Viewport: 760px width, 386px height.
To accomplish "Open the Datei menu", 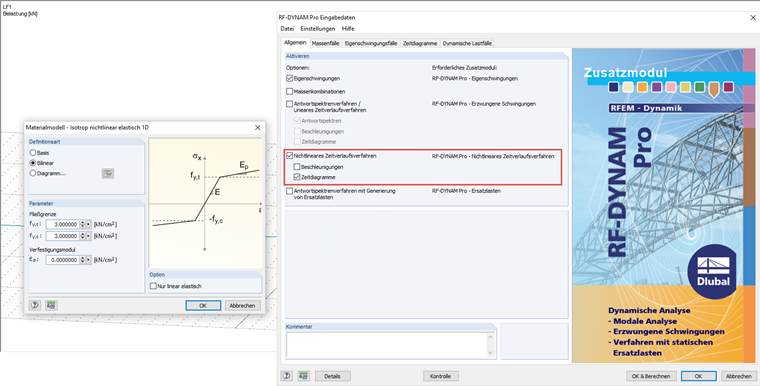I will 287,29.
